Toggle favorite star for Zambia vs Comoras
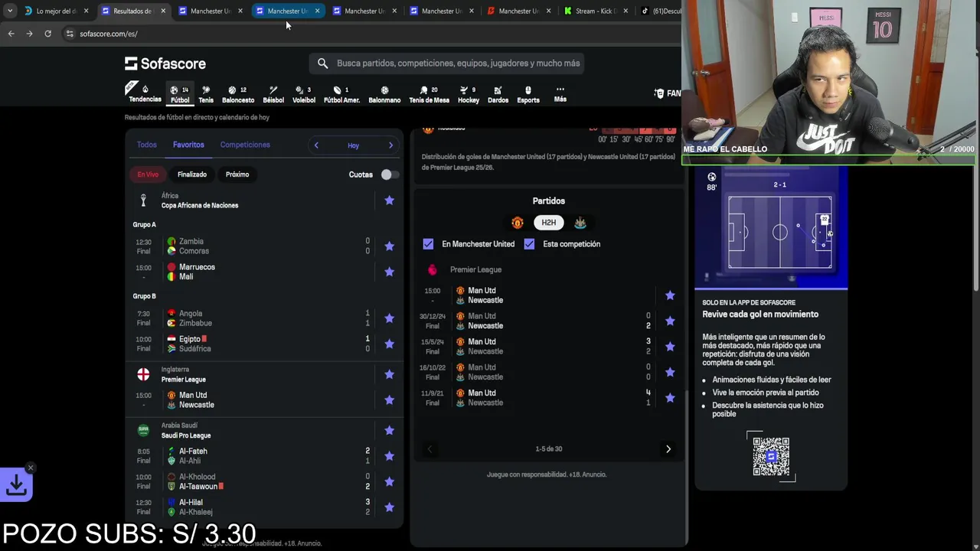This screenshot has width=980, height=551. tap(389, 246)
